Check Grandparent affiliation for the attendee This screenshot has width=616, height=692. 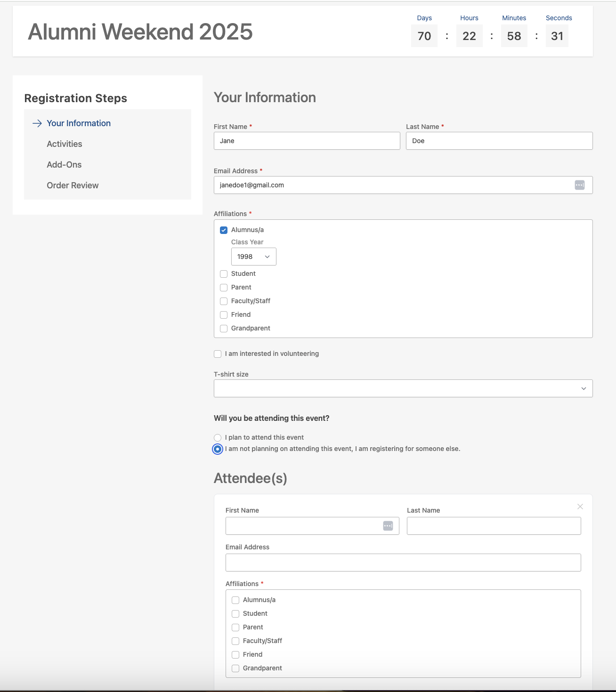(235, 668)
